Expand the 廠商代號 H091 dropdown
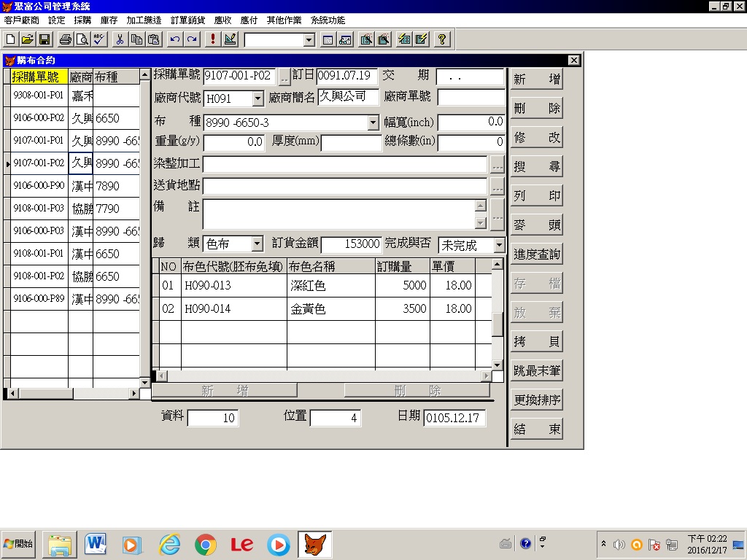This screenshot has width=747, height=560. click(258, 98)
